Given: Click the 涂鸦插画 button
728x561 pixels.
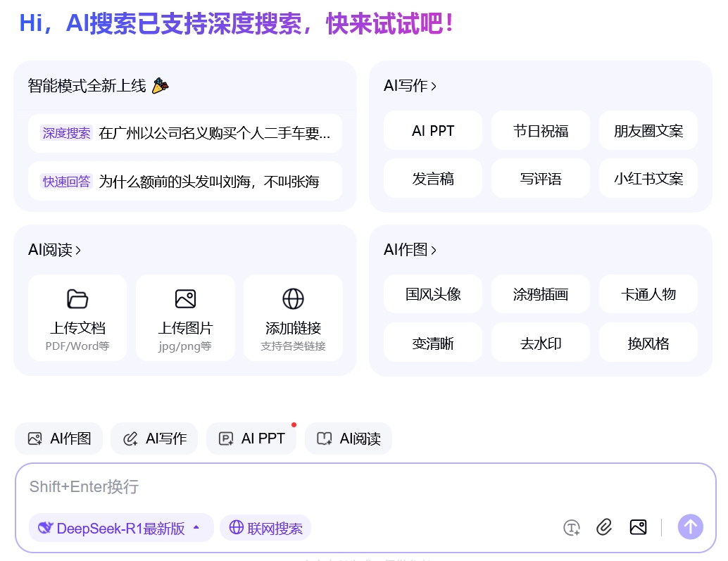Looking at the screenshot, I should 541,294.
